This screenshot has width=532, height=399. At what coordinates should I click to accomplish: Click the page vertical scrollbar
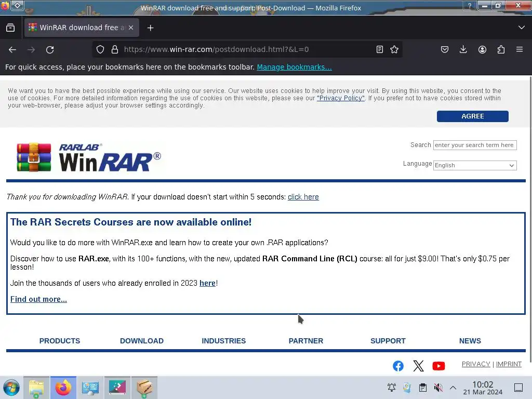[x=530, y=219]
